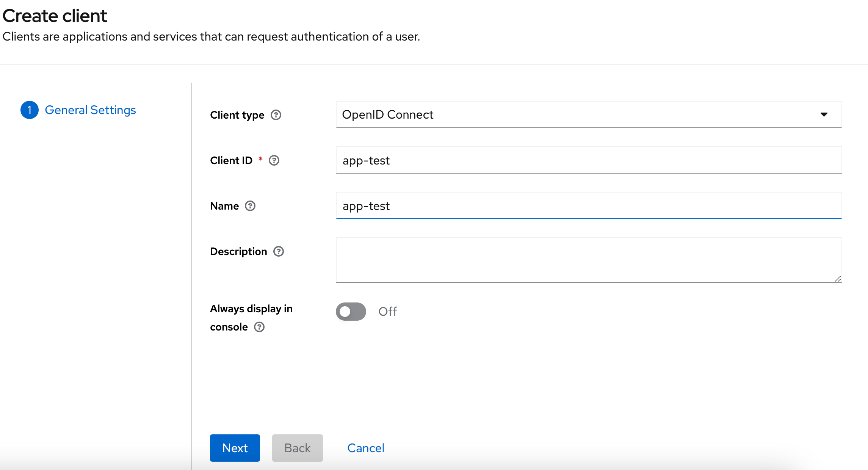Cancel the client creation
868x470 pixels.
(365, 448)
